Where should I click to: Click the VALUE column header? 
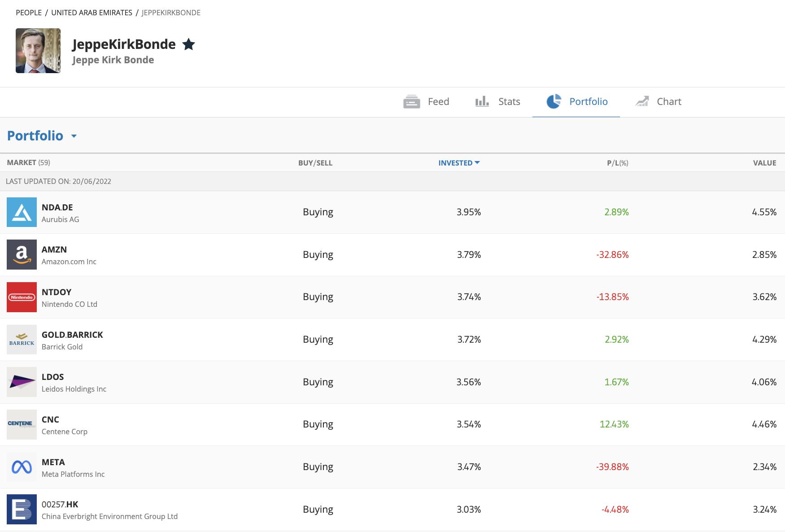[764, 163]
